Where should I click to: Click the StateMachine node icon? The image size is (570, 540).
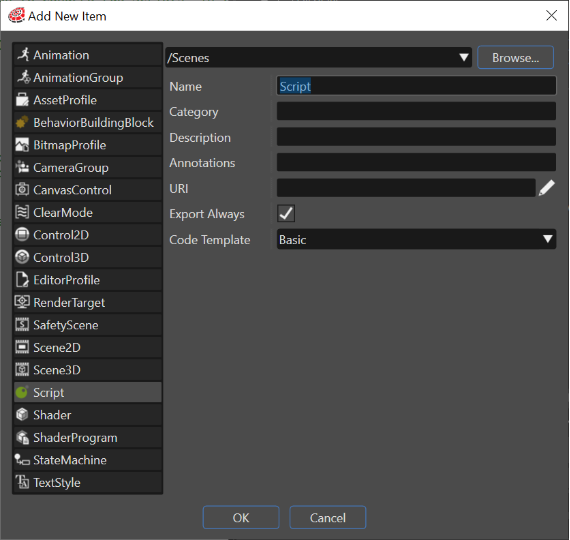pos(22,460)
